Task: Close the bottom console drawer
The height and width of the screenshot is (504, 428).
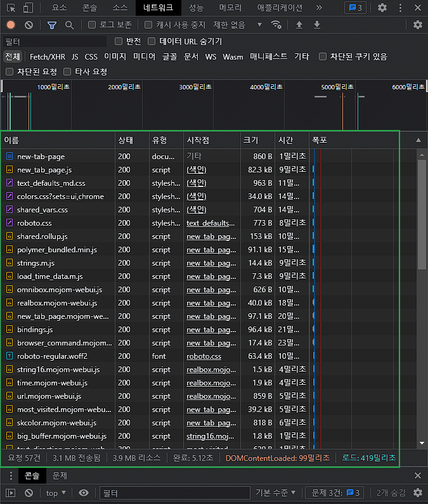Action: [418, 475]
